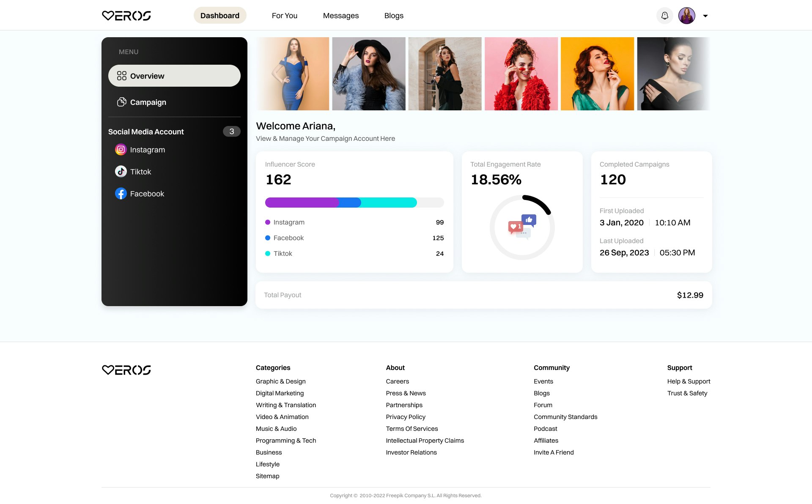Open the Blogs navigation item
The height and width of the screenshot is (504, 812).
[393, 16]
